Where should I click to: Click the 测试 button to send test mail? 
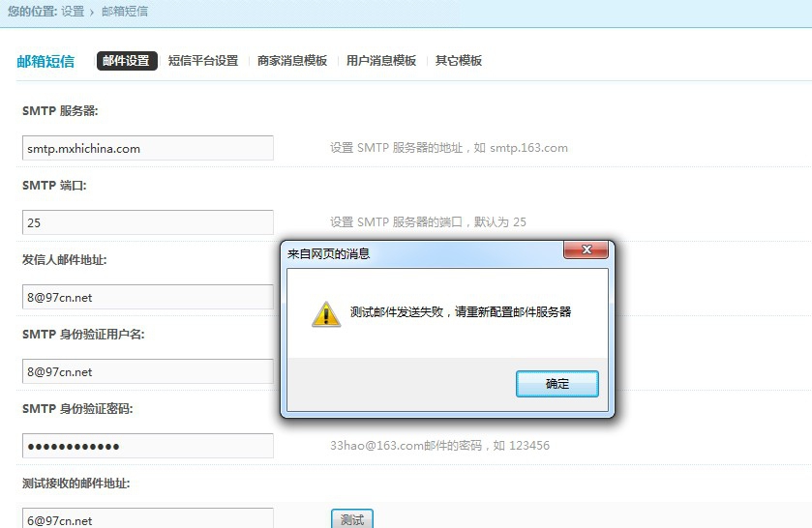pos(352,518)
